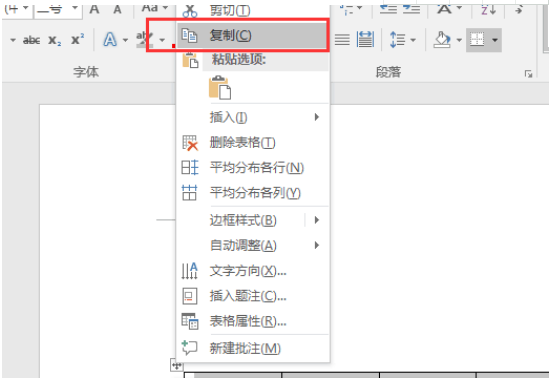Expand the arrow beside 插入(I)
Image resolution: width=553 pixels, height=382 pixels.
pos(317,117)
